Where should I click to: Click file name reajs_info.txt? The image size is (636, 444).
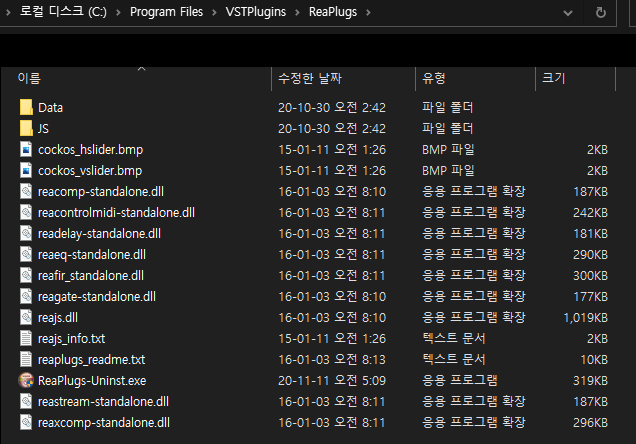[71, 339]
